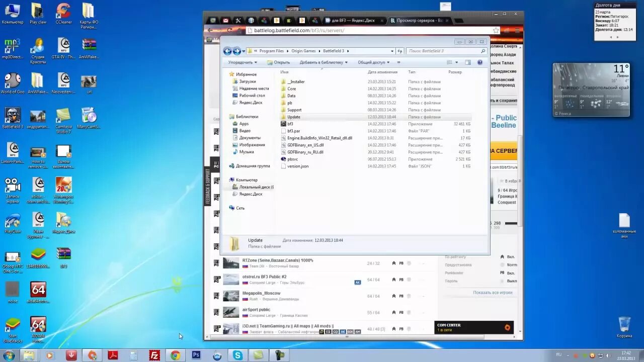Toggle the Explorer preview pane icon
Viewport: 644px width, 362px height.
point(468,62)
